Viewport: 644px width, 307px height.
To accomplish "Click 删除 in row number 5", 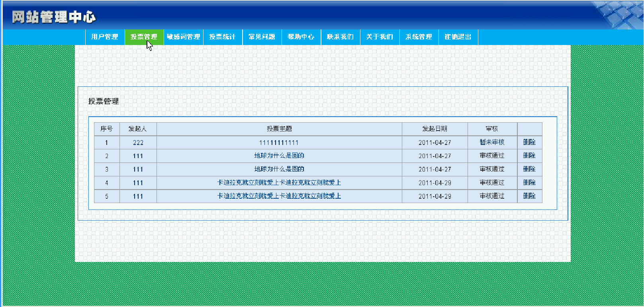I will click(529, 196).
